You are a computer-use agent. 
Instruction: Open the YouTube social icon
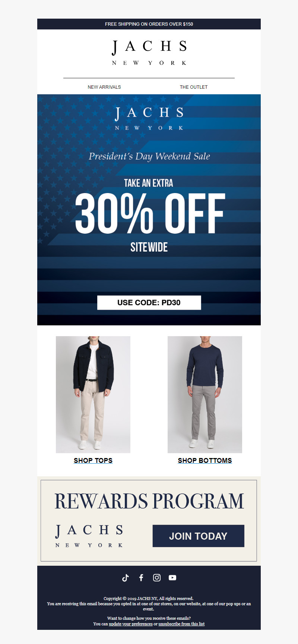point(172,578)
